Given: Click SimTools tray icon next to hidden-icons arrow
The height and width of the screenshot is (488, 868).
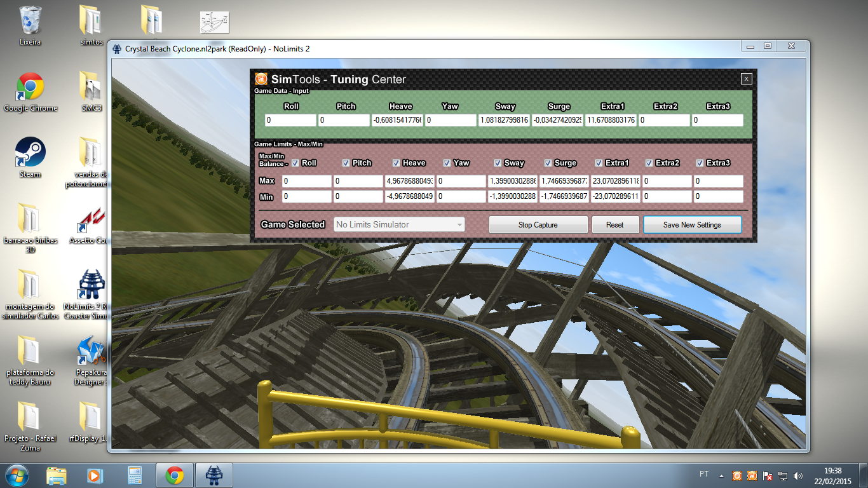Looking at the screenshot, I should [x=736, y=475].
